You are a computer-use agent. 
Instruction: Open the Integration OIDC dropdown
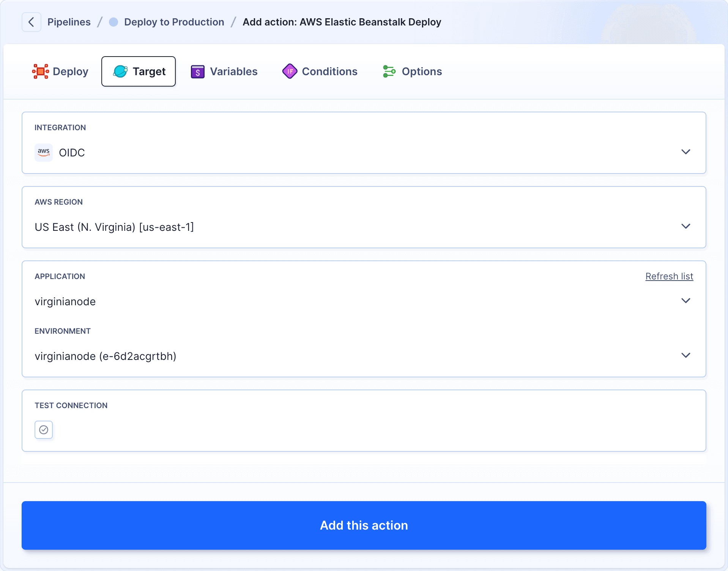click(685, 152)
